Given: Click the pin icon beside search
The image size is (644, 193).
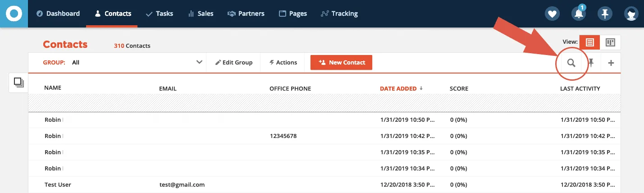Looking at the screenshot, I should click(x=591, y=63).
